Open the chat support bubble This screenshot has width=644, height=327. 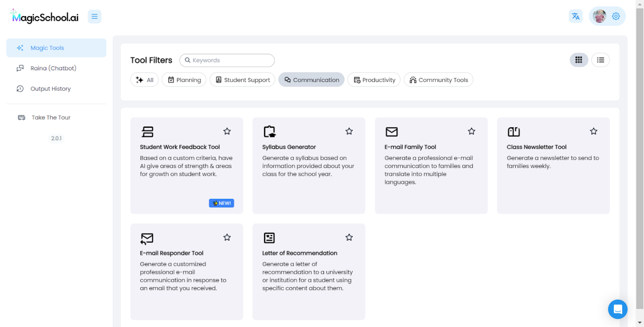pyautogui.click(x=617, y=309)
